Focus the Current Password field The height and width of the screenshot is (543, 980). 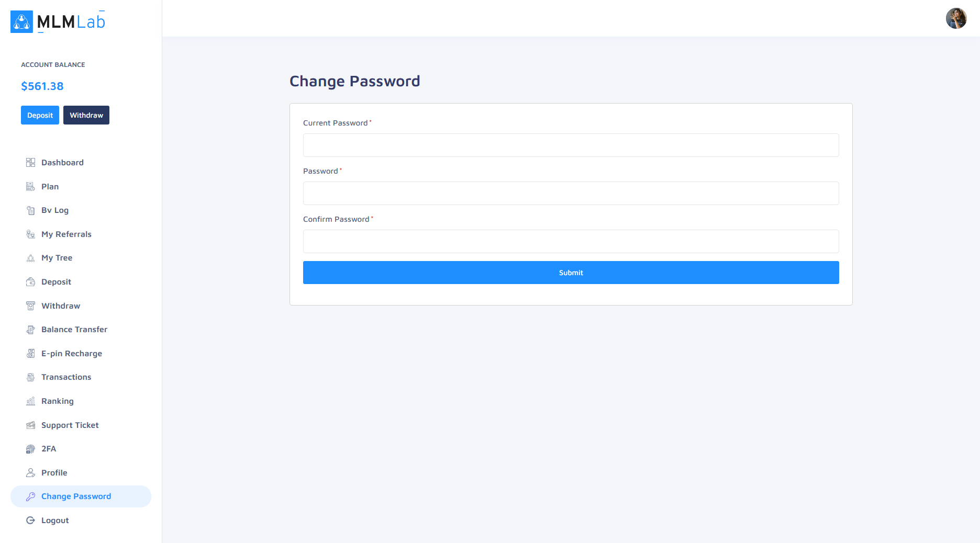click(x=571, y=145)
